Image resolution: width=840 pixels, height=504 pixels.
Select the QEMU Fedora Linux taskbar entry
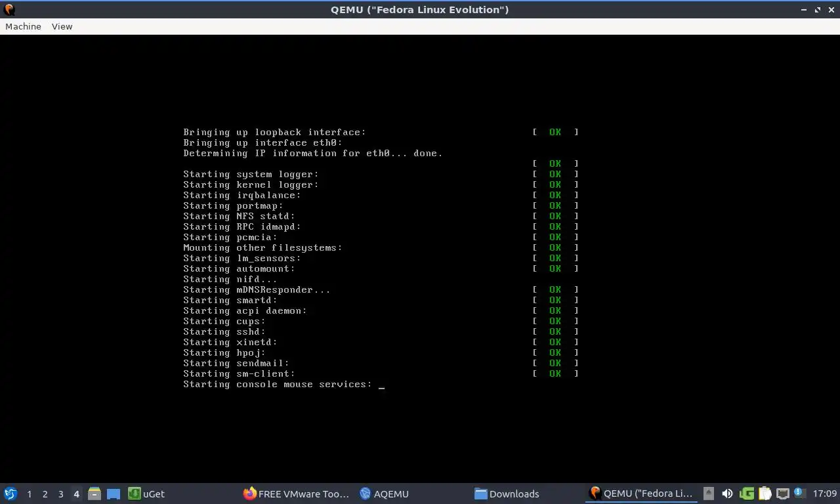pyautogui.click(x=640, y=493)
